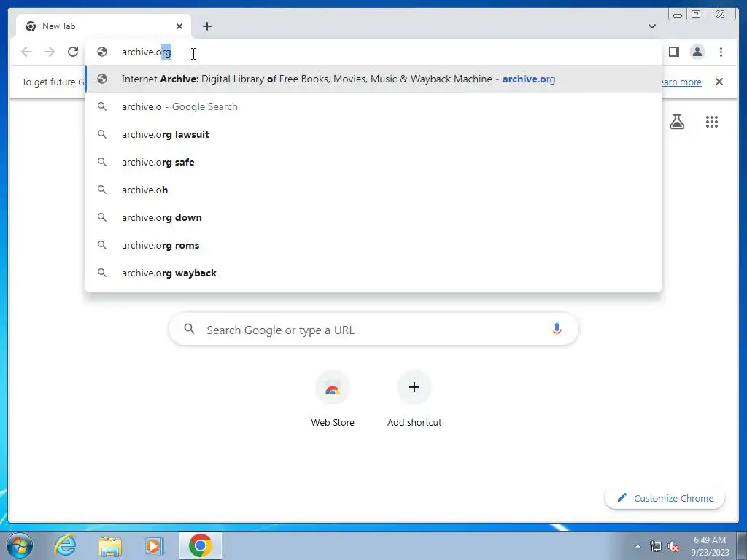Select the archive.org wayback suggestion
Image resolution: width=747 pixels, height=560 pixels.
(373, 273)
